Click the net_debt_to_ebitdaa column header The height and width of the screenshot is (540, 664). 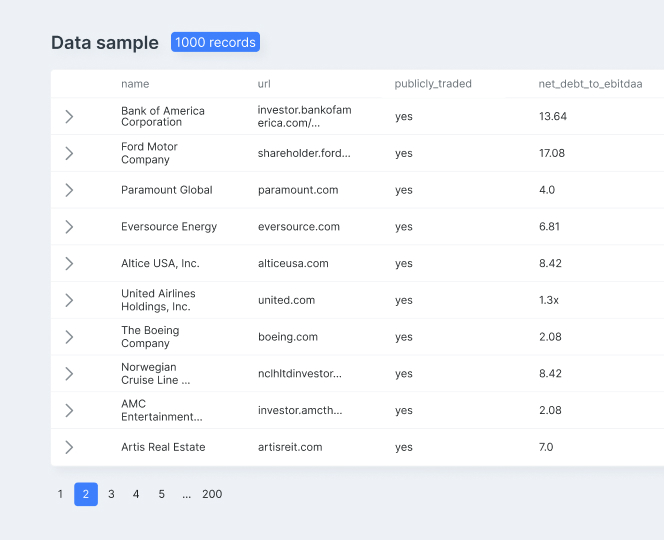pyautogui.click(x=590, y=84)
